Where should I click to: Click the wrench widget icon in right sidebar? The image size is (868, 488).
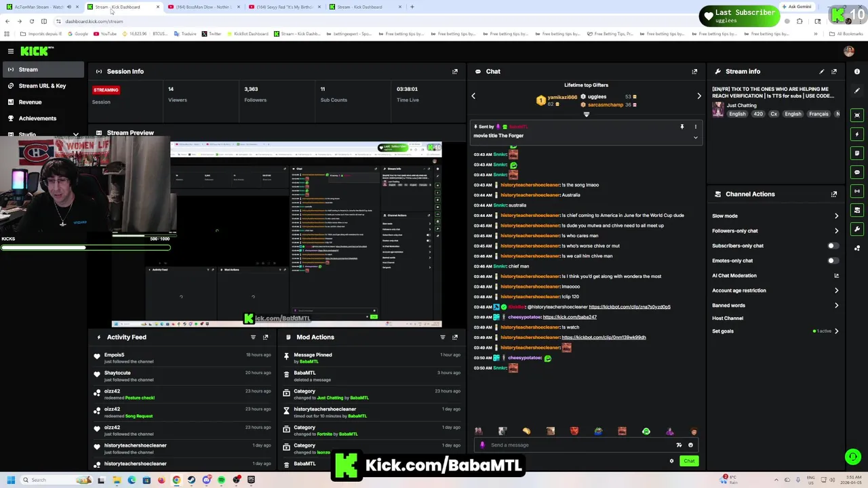(857, 229)
